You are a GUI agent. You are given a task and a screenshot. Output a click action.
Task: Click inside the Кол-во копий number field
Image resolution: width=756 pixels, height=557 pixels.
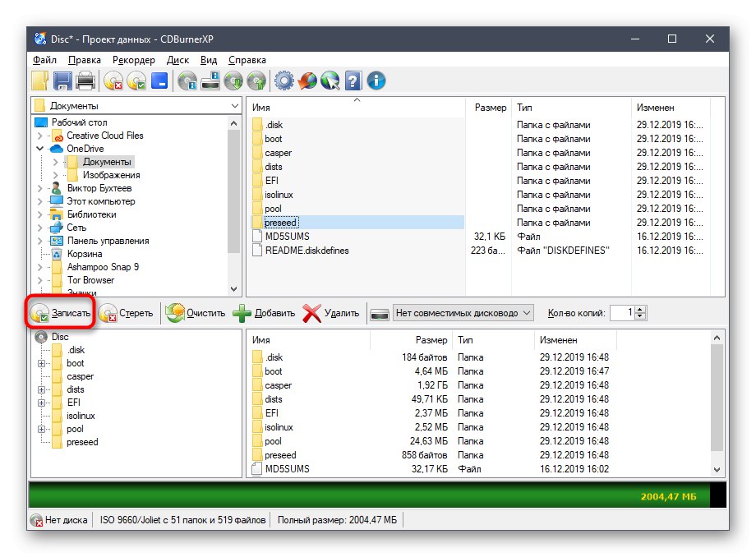[x=622, y=313]
